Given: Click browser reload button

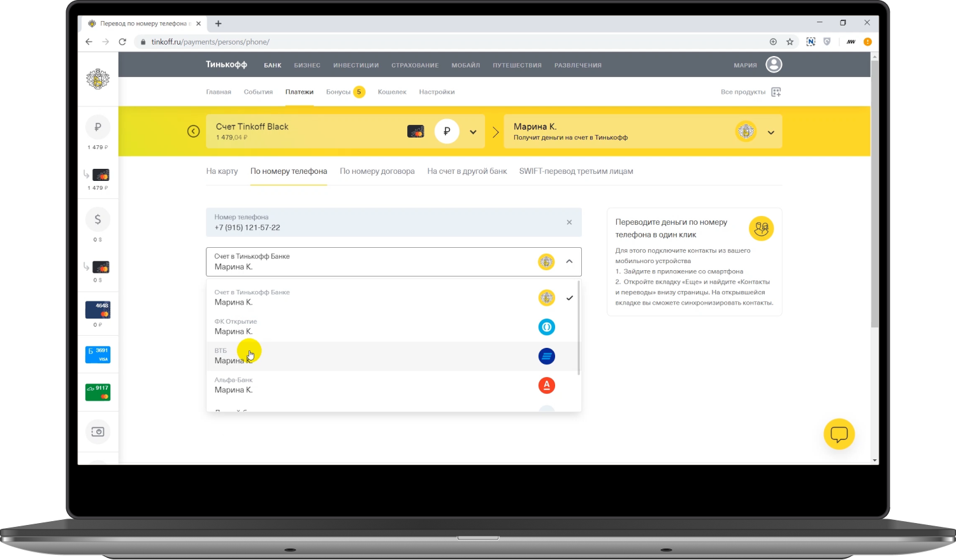Looking at the screenshot, I should point(122,41).
